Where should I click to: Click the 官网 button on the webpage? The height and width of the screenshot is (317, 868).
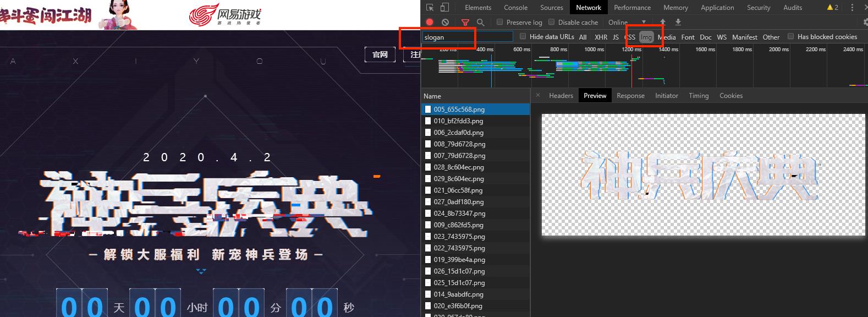coord(380,54)
